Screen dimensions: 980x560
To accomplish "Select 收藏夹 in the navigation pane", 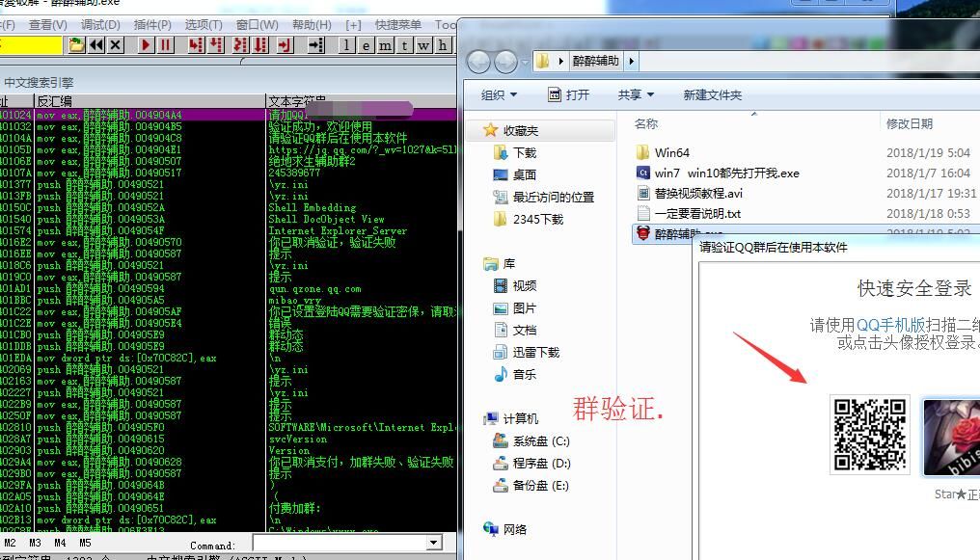I will (520, 130).
